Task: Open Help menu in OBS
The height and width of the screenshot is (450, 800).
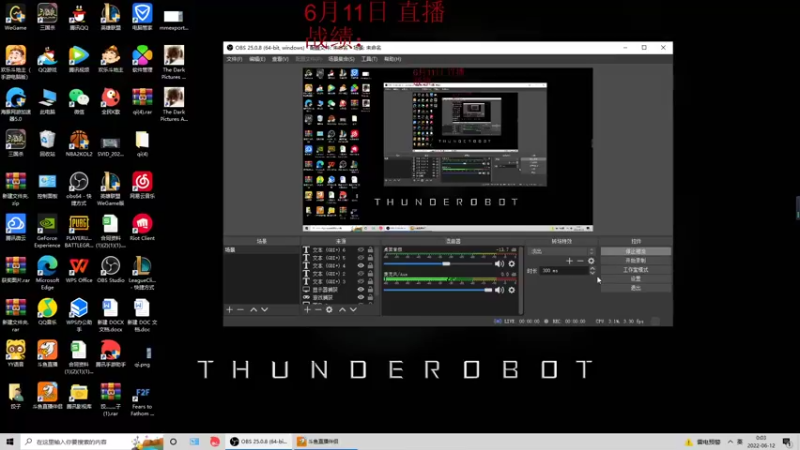Action: (x=392, y=59)
